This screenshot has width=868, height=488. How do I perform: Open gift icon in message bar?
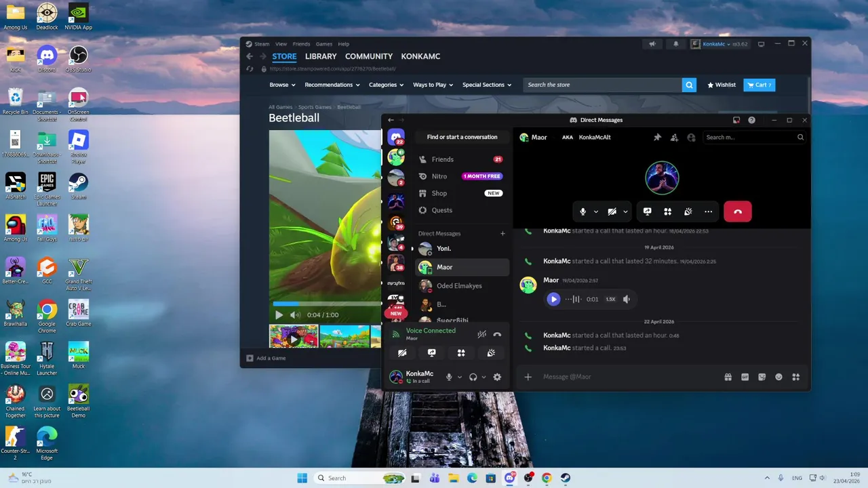click(x=728, y=377)
